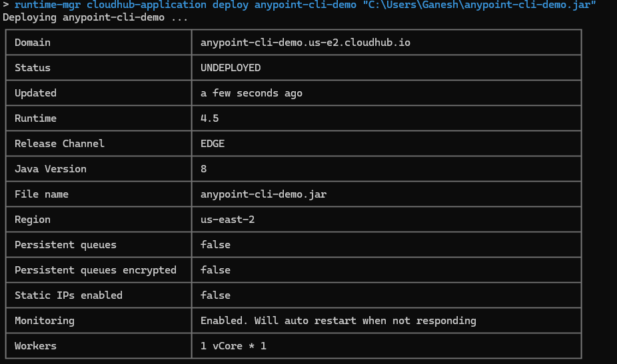
Task: Click the Java Version value 8
Action: pos(203,169)
